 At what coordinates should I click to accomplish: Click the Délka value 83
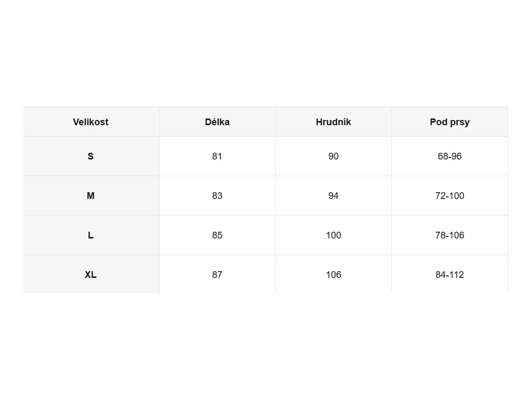pyautogui.click(x=217, y=196)
